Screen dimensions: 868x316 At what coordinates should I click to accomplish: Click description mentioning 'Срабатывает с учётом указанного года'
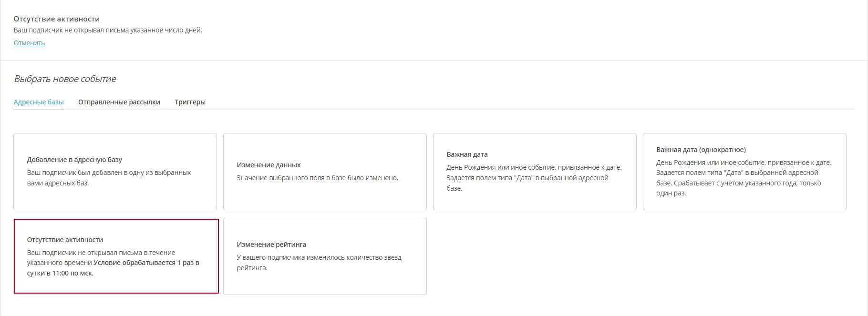tap(744, 178)
